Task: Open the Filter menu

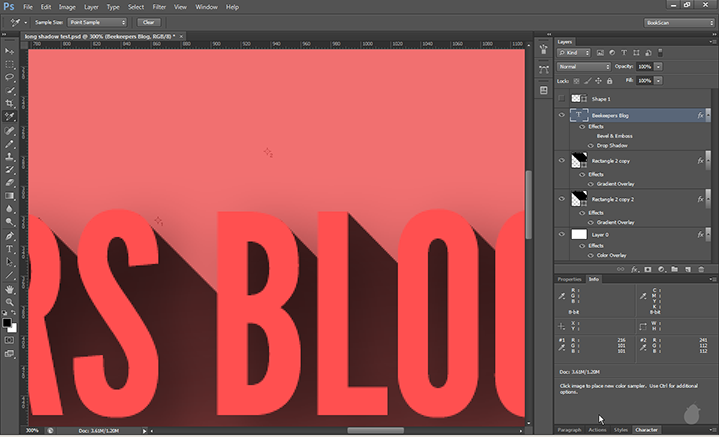Action: click(x=160, y=6)
